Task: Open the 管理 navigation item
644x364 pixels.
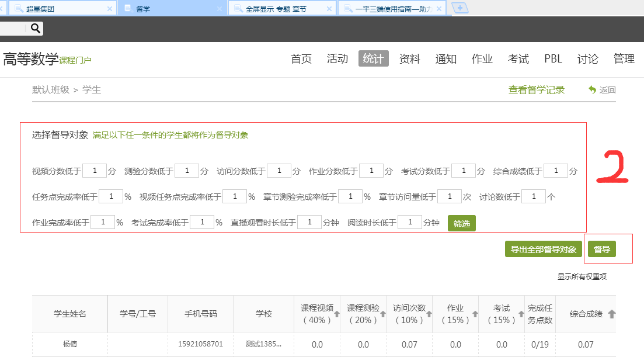Action: (624, 58)
